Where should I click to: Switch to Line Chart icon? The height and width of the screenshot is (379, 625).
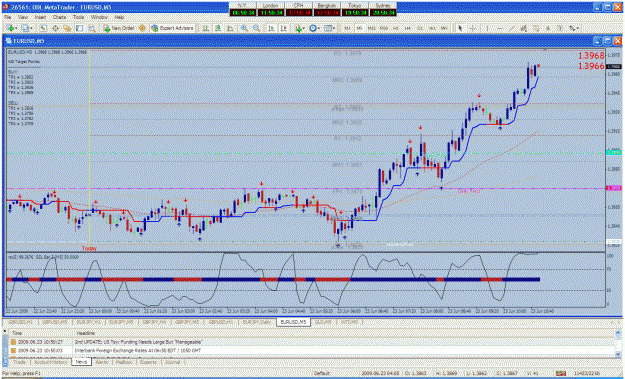[x=230, y=28]
